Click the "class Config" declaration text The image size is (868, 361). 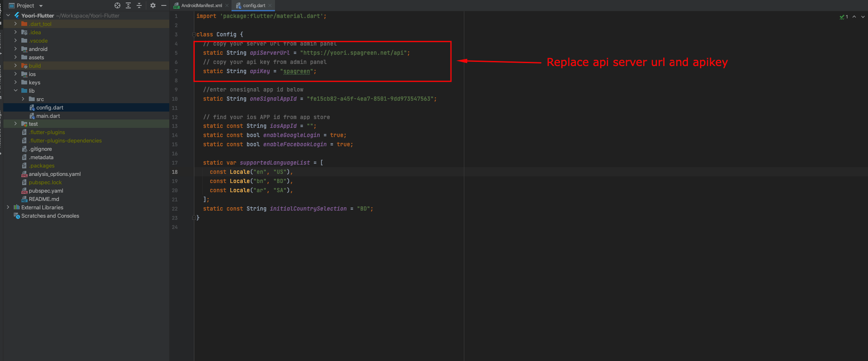pyautogui.click(x=216, y=34)
